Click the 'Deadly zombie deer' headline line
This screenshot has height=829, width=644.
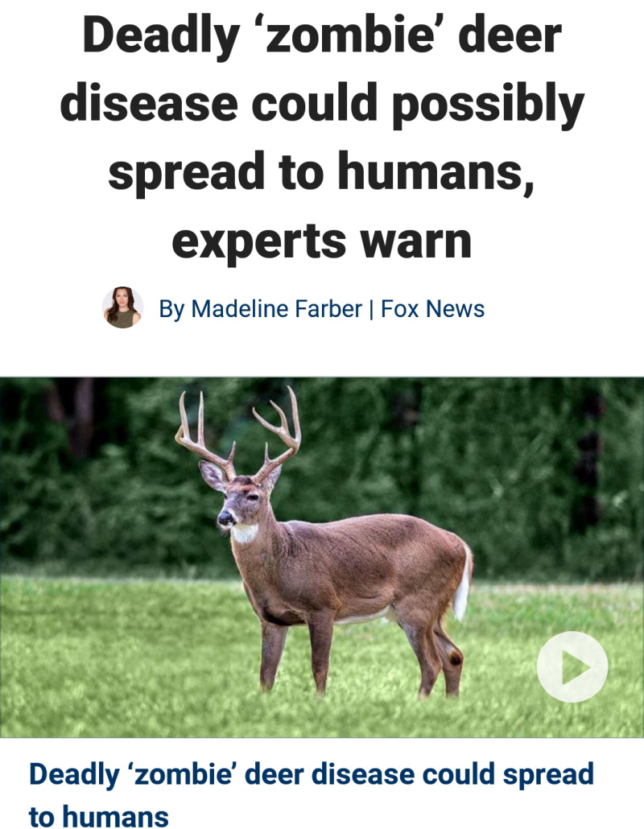tap(321, 35)
